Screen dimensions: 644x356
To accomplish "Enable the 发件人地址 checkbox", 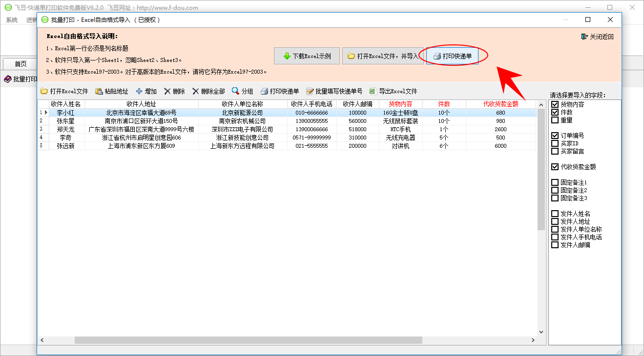I will (x=555, y=221).
